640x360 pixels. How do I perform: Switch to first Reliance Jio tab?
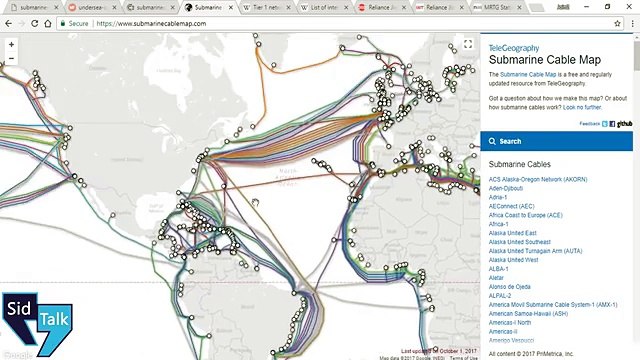382,7
